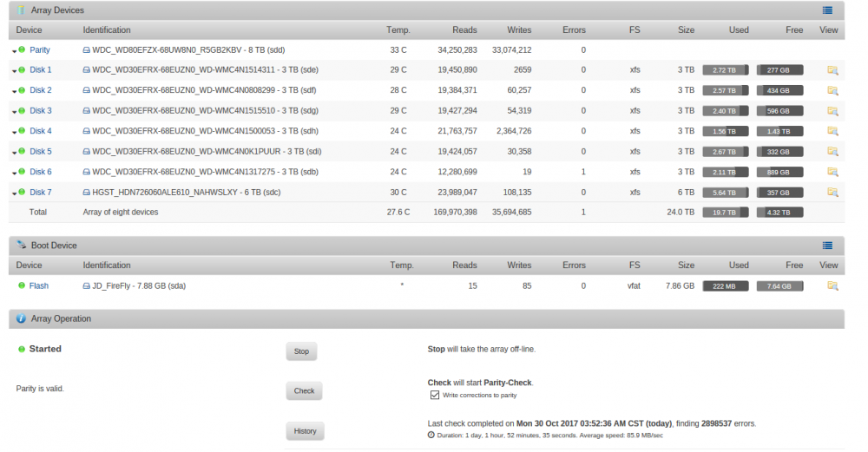
Task: Open the Disk 6 device link
Action: click(x=41, y=172)
